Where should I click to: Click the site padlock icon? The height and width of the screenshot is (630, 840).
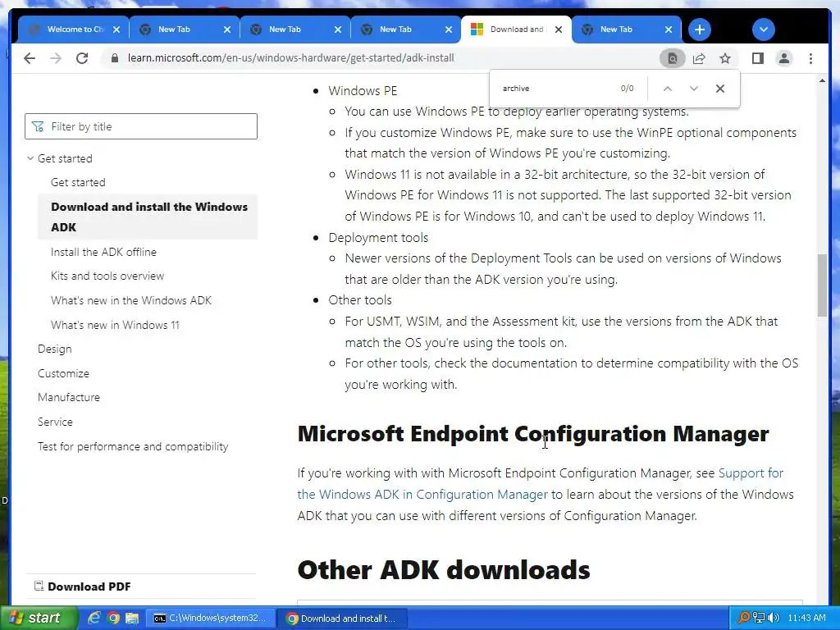pyautogui.click(x=115, y=58)
